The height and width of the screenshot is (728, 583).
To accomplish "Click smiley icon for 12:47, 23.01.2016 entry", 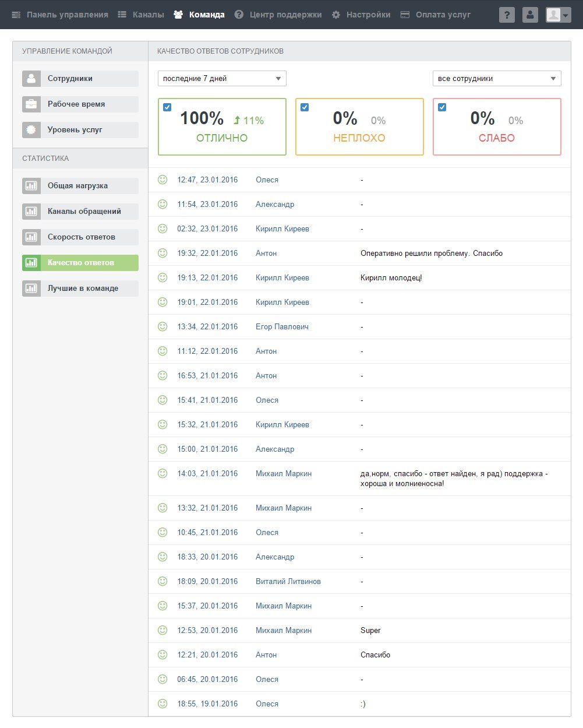I will click(162, 180).
